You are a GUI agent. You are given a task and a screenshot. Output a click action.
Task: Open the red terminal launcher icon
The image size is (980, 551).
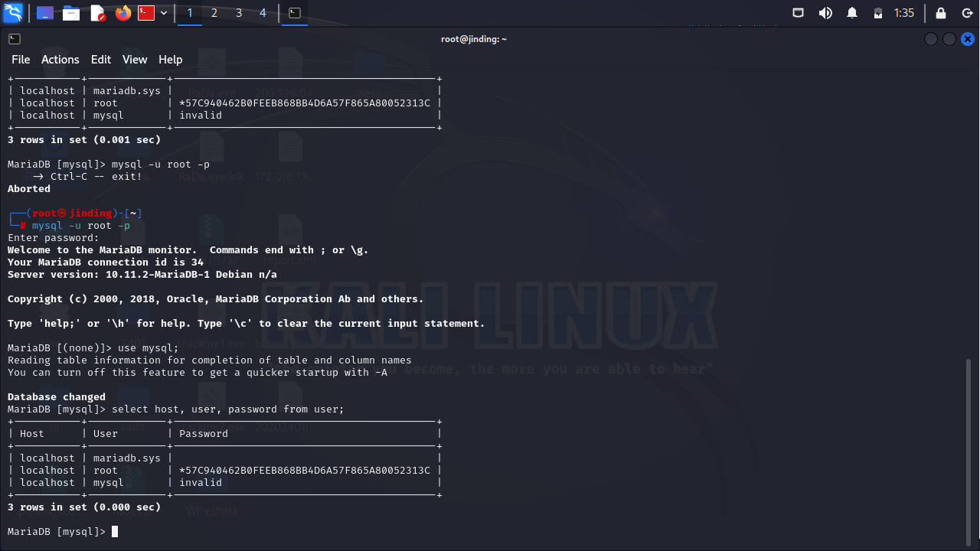coord(146,13)
